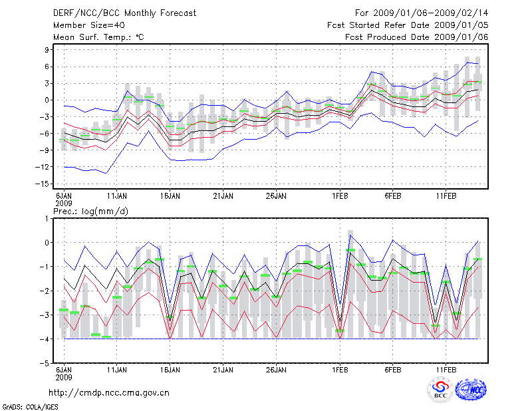Screen dimensions: 532x411
Task: Click the BCC logo icon
Action: pos(440,390)
